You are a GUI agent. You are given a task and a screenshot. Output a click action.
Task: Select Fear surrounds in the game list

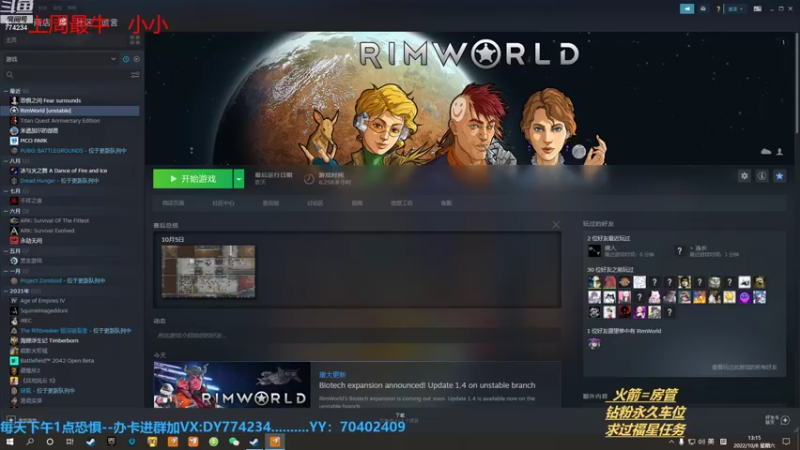(50, 101)
